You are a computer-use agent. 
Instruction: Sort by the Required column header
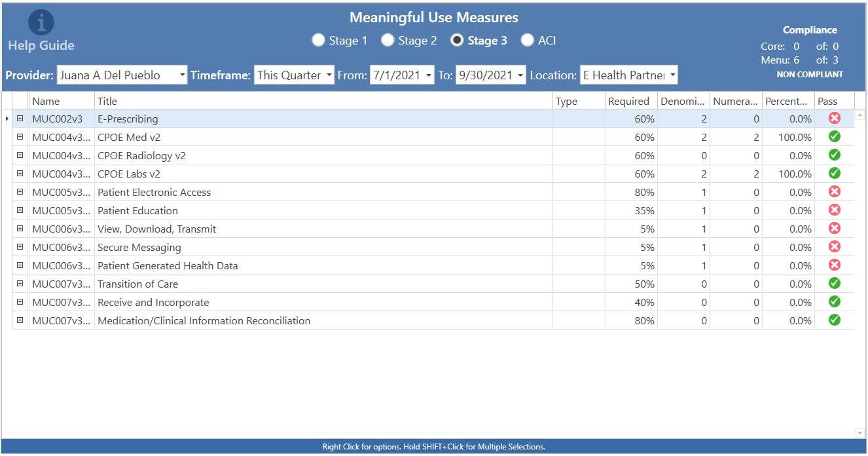(631, 101)
